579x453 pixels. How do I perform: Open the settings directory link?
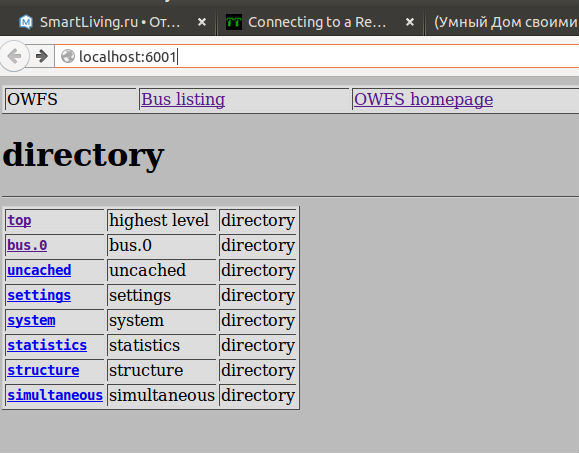(x=39, y=295)
